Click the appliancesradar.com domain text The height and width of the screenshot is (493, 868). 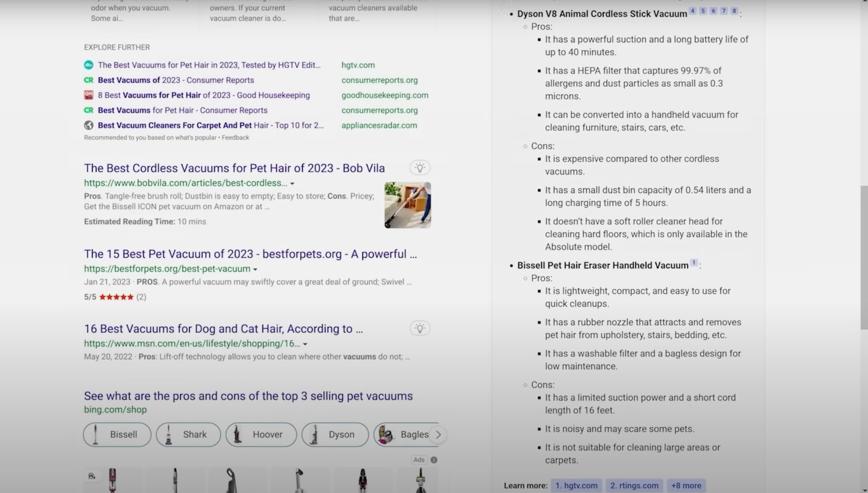(379, 125)
